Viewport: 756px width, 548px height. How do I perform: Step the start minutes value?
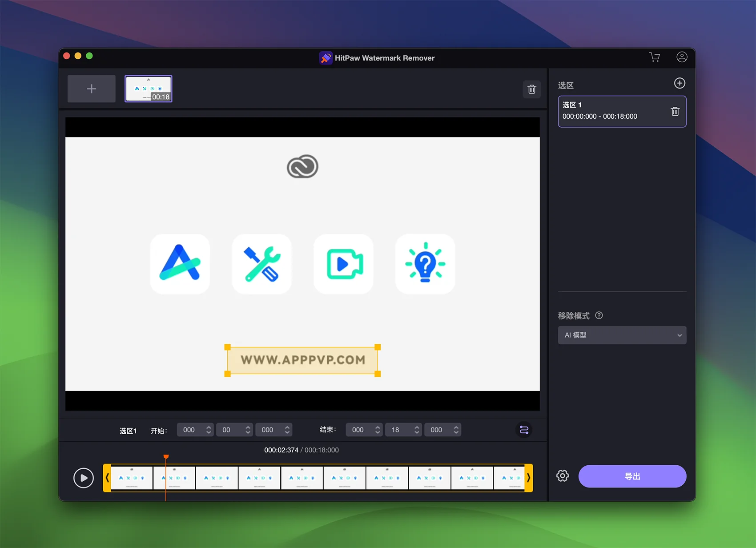pyautogui.click(x=248, y=430)
